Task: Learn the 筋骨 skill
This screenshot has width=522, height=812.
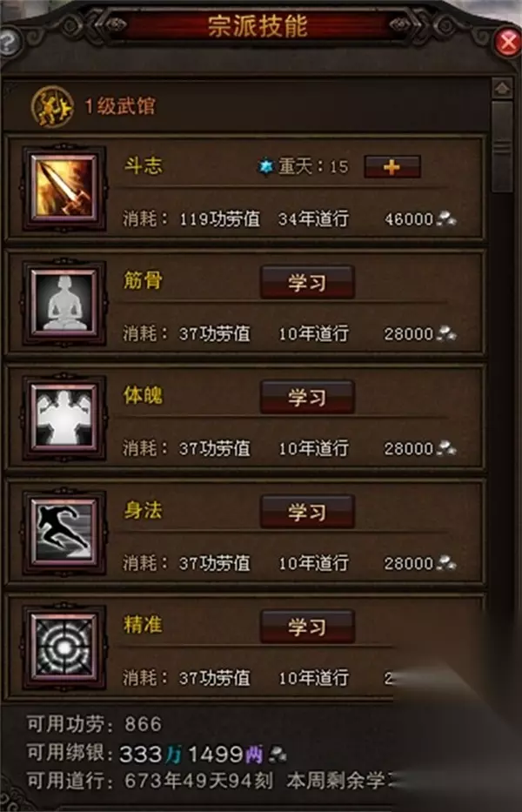Action: pos(307,282)
